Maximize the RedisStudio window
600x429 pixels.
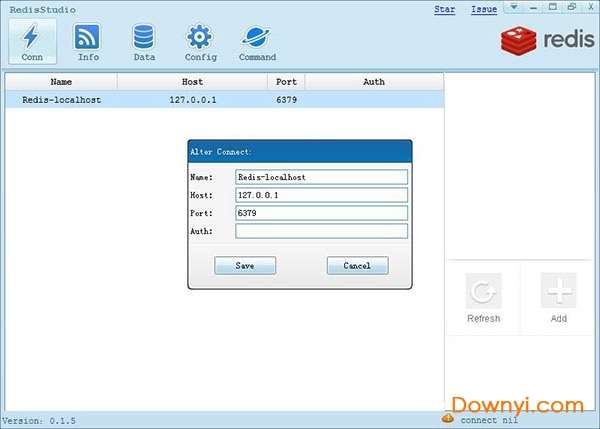(553, 7)
